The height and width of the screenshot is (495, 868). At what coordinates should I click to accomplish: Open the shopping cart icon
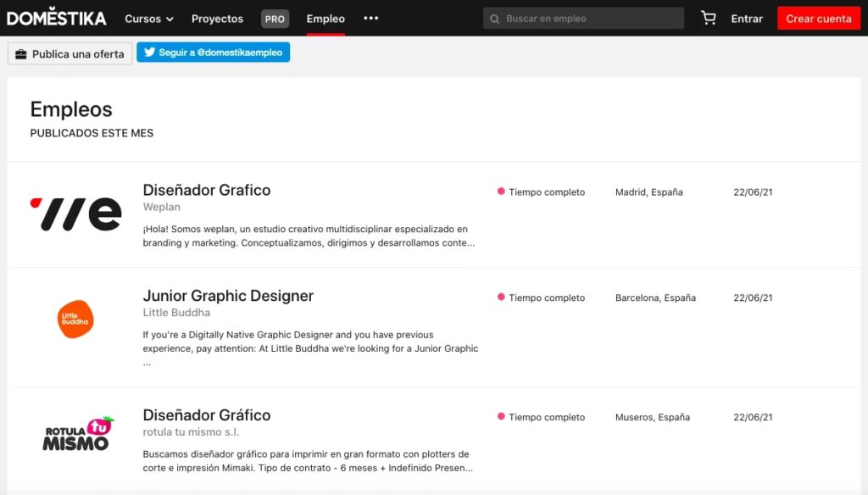[x=708, y=18]
